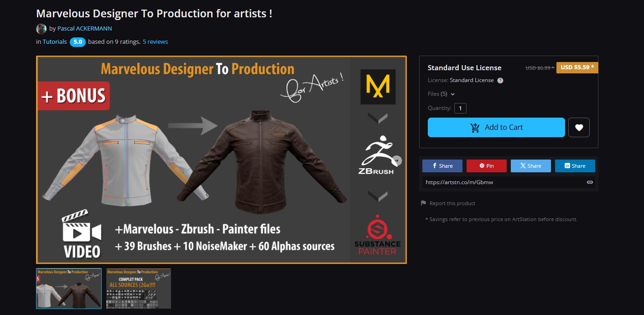
Task: Click the license help question-mark icon
Action: [x=500, y=80]
